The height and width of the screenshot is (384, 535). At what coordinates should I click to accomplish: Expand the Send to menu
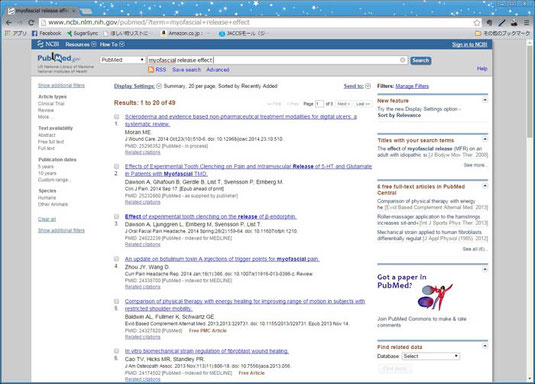[x=357, y=86]
